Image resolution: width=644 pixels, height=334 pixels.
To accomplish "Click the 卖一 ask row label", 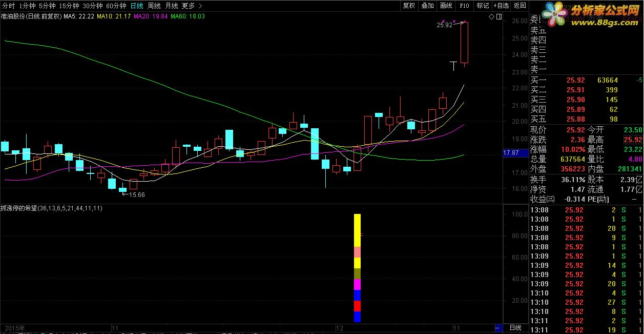I will [x=538, y=70].
